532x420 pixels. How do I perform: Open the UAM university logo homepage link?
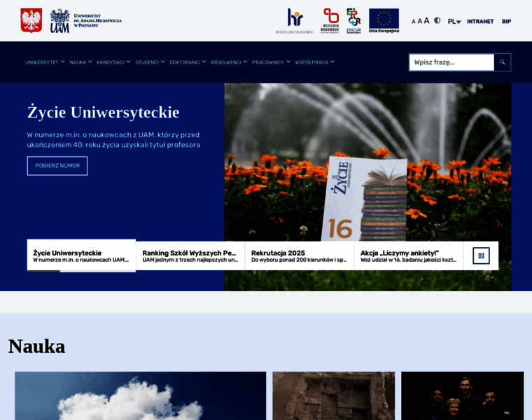[86, 21]
